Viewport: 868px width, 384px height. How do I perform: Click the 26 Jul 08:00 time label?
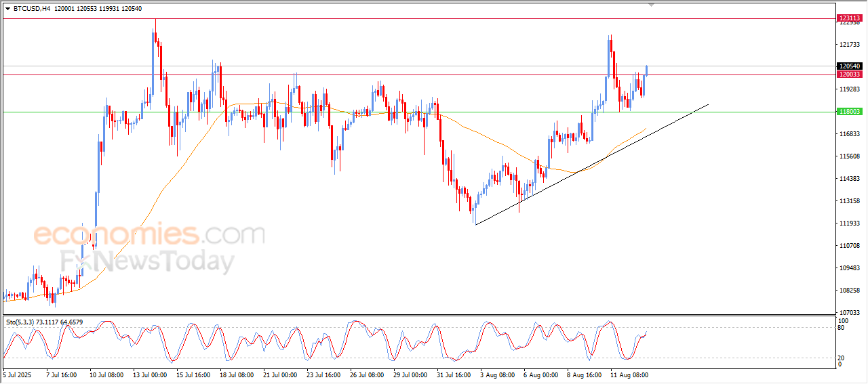(x=366, y=375)
